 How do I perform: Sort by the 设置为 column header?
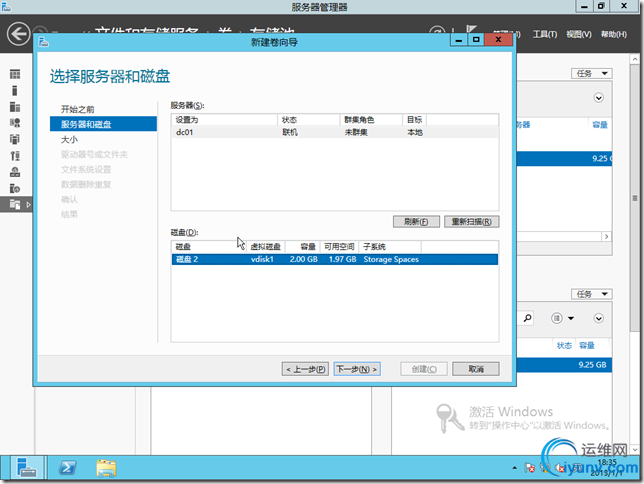pos(224,120)
